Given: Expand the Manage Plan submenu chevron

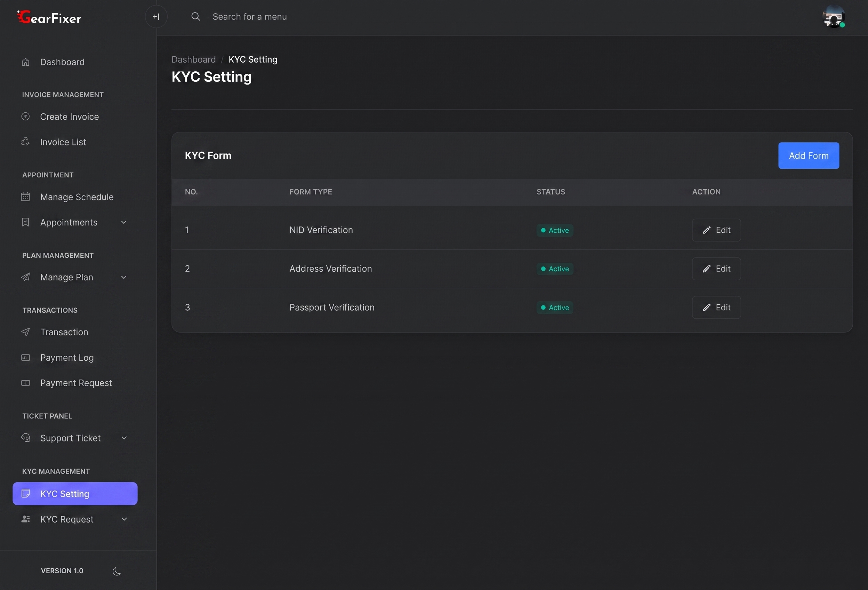Looking at the screenshot, I should pyautogui.click(x=124, y=277).
